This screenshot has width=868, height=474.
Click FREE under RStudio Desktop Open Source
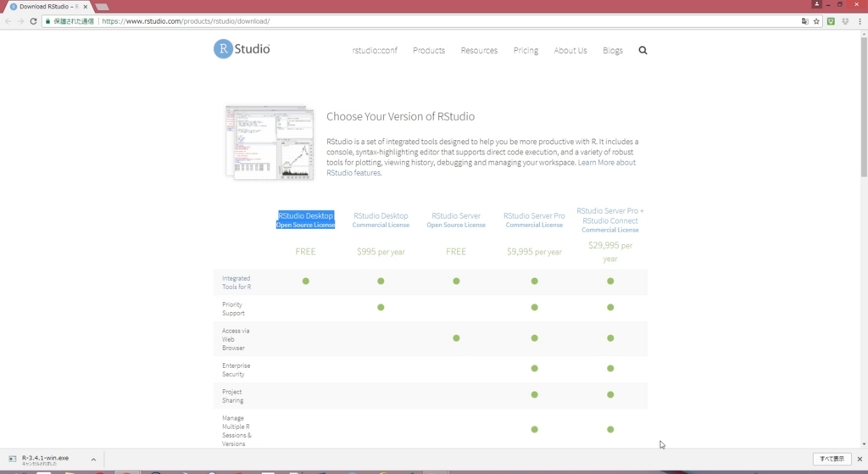(305, 251)
